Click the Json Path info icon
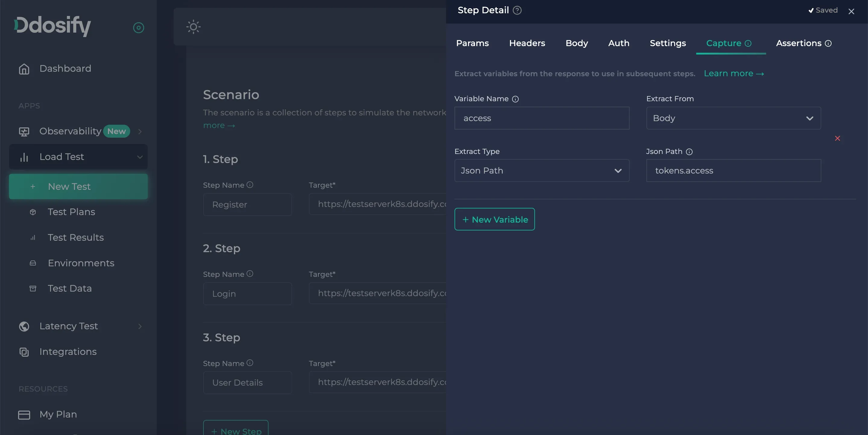Viewport: 868px width, 435px height. tap(689, 152)
